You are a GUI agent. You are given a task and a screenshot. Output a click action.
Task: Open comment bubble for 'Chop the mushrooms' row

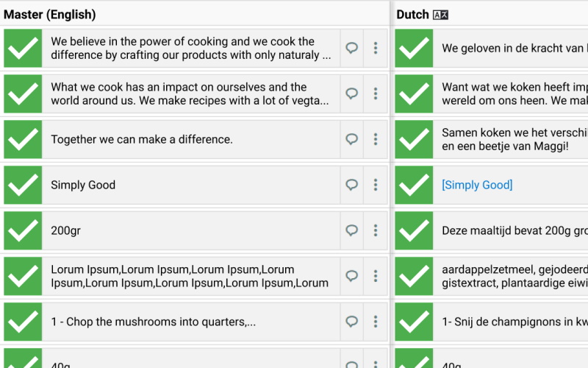pyautogui.click(x=351, y=322)
